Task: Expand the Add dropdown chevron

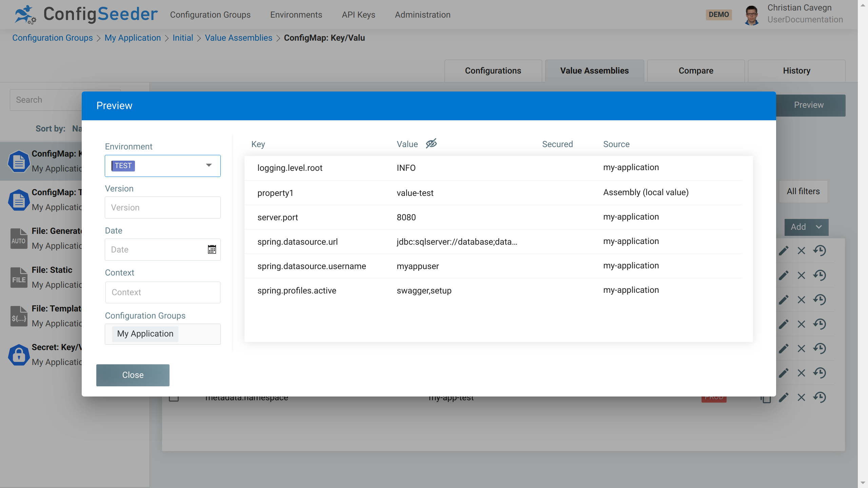Action: [820, 227]
